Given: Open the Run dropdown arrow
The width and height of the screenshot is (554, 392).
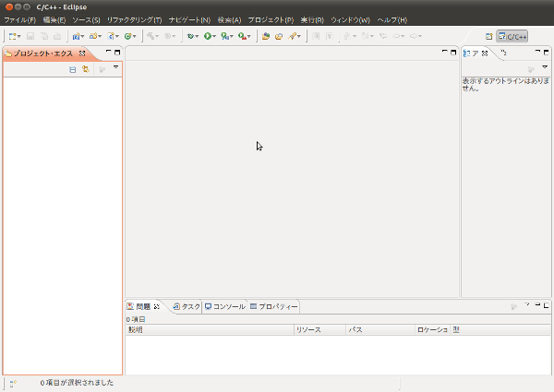Looking at the screenshot, I should tap(214, 36).
